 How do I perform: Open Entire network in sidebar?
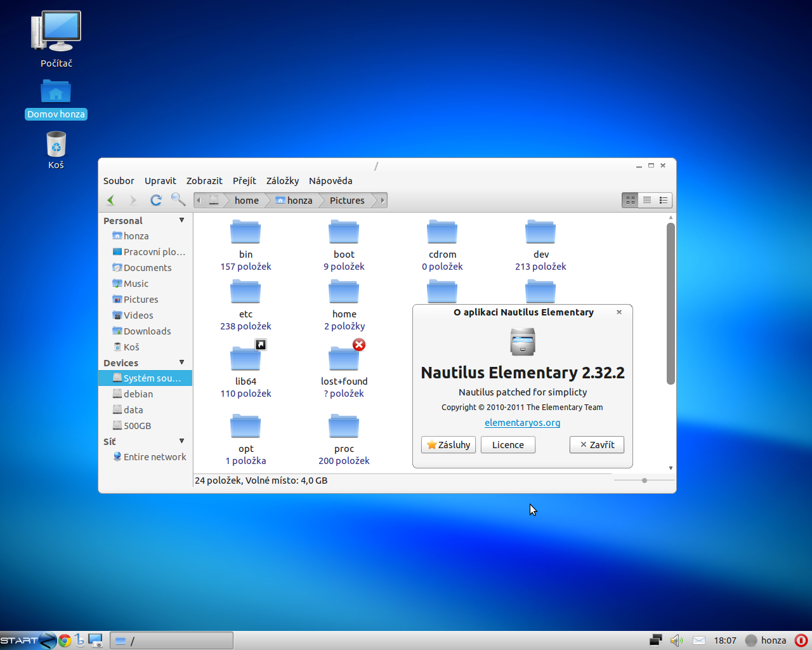(145, 457)
